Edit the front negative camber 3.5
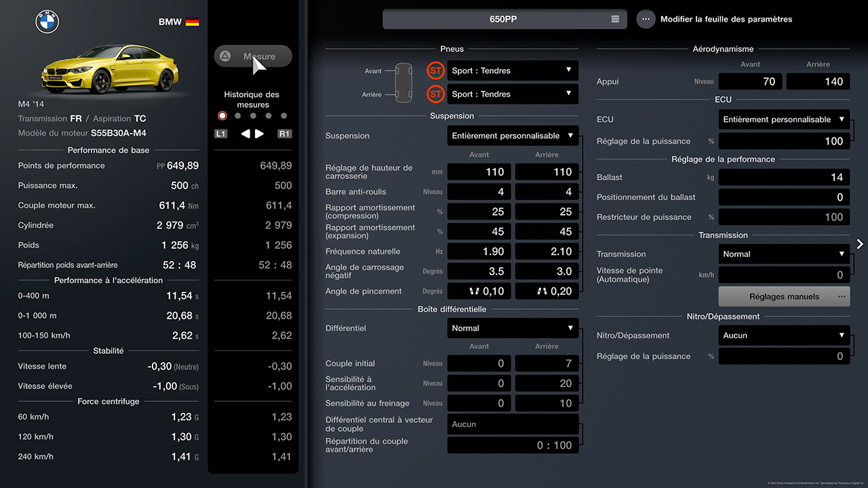Screen dimensions: 868x488 point(479,271)
